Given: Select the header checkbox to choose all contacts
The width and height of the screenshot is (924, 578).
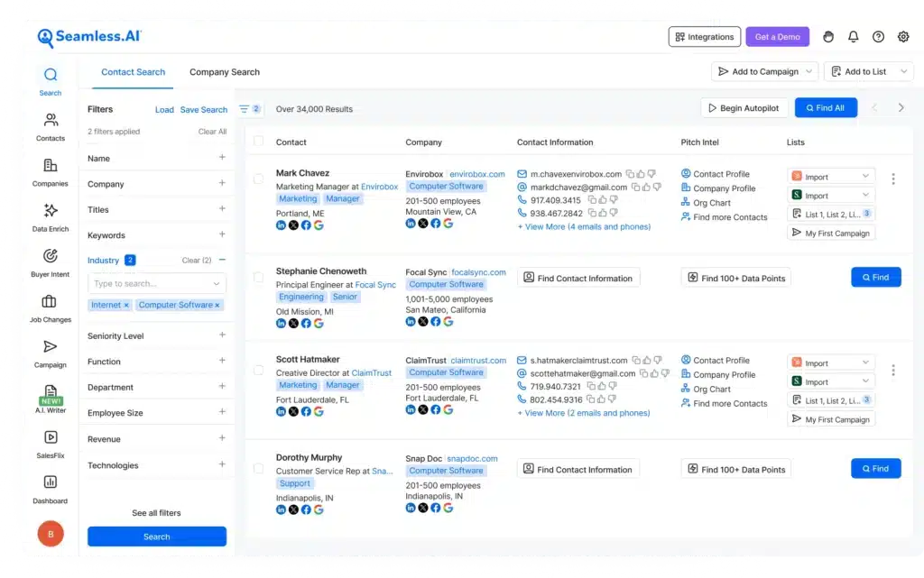Looking at the screenshot, I should coord(258,142).
